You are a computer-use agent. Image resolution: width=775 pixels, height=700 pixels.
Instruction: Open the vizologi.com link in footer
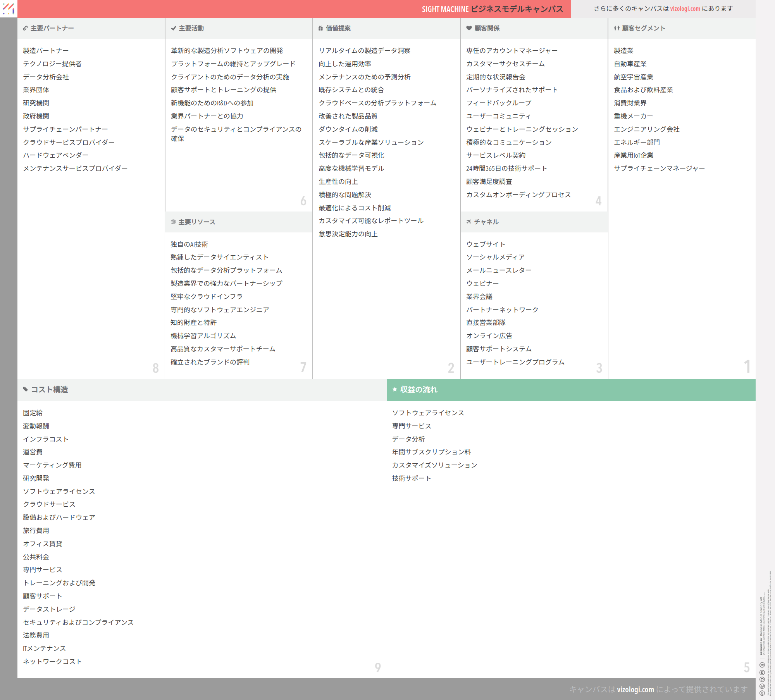(635, 690)
